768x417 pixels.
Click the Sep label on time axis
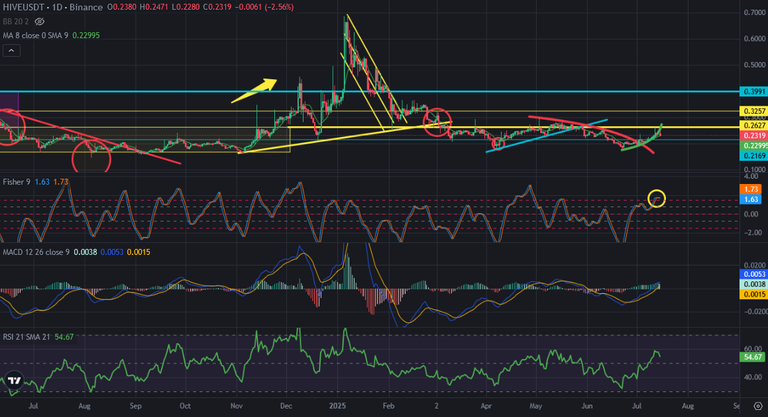click(x=135, y=406)
